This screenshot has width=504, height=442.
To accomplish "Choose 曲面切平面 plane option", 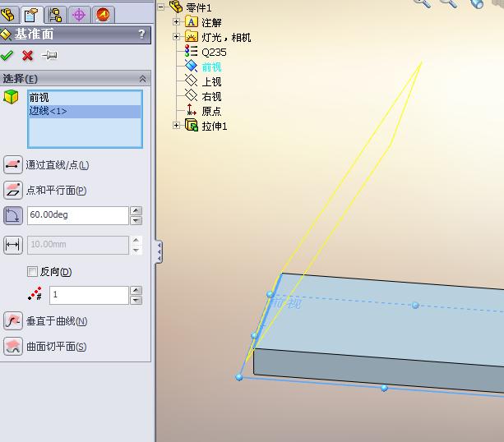I will [x=13, y=346].
